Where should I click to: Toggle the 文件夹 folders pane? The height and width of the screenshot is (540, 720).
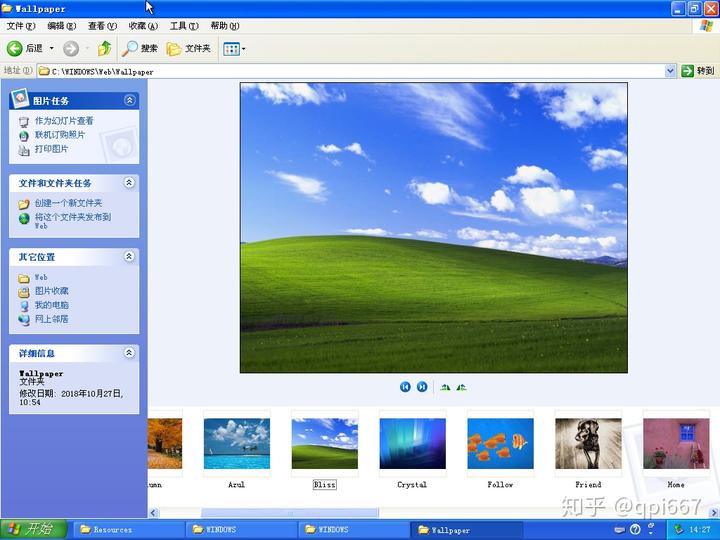click(188, 48)
